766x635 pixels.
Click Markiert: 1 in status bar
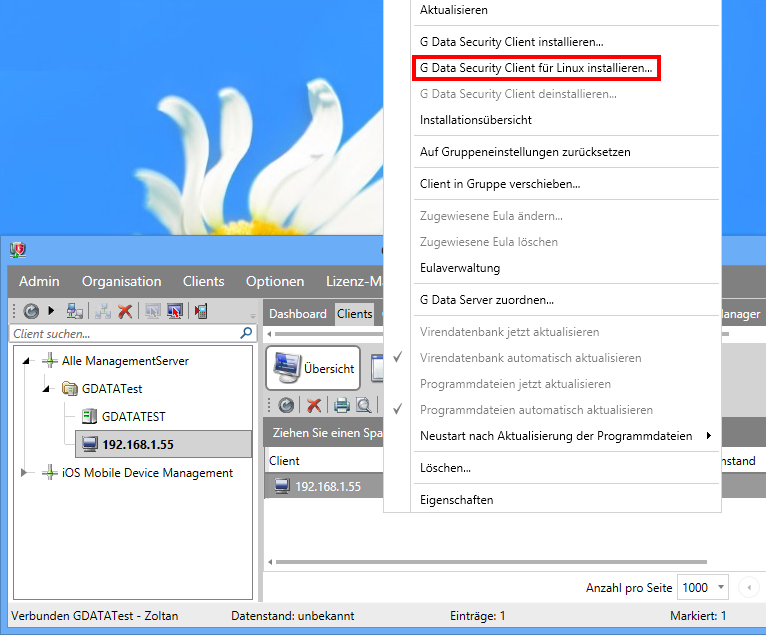698,615
